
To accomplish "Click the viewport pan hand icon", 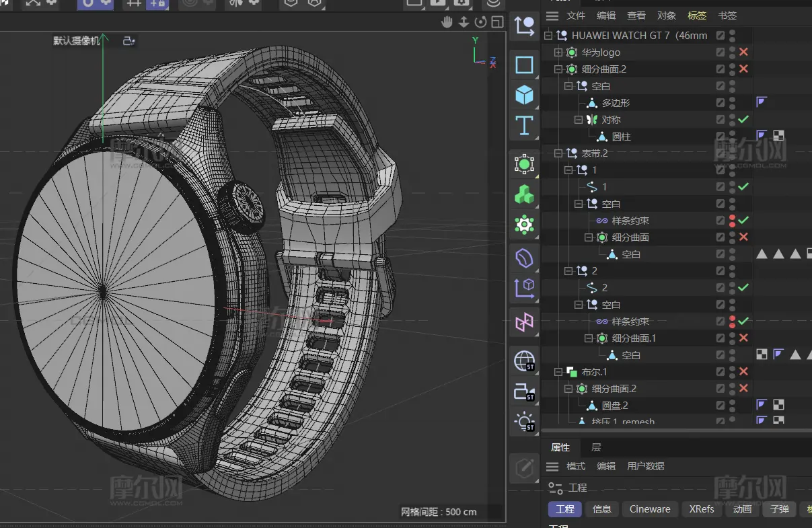I will [447, 22].
